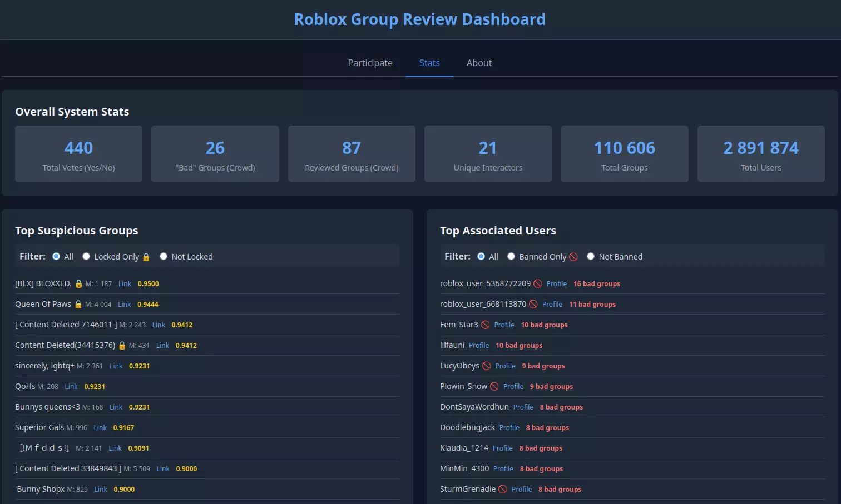Click the banned icon beside roblox_user_668113870

point(533,305)
